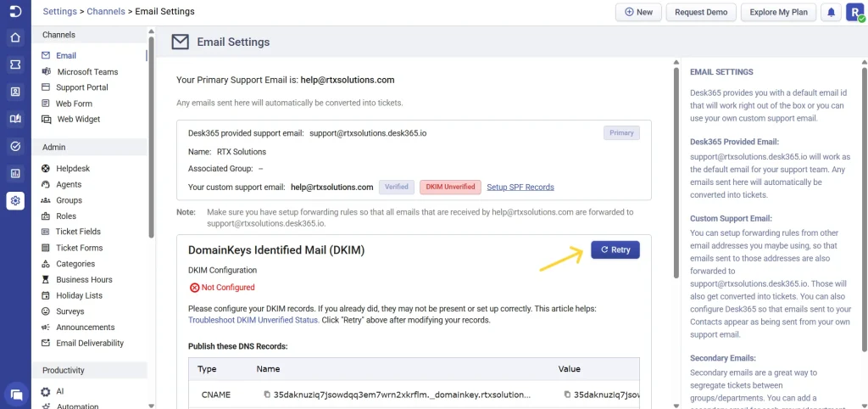868x409 pixels.
Task: Open Email Deliverability page
Action: pyautogui.click(x=90, y=343)
